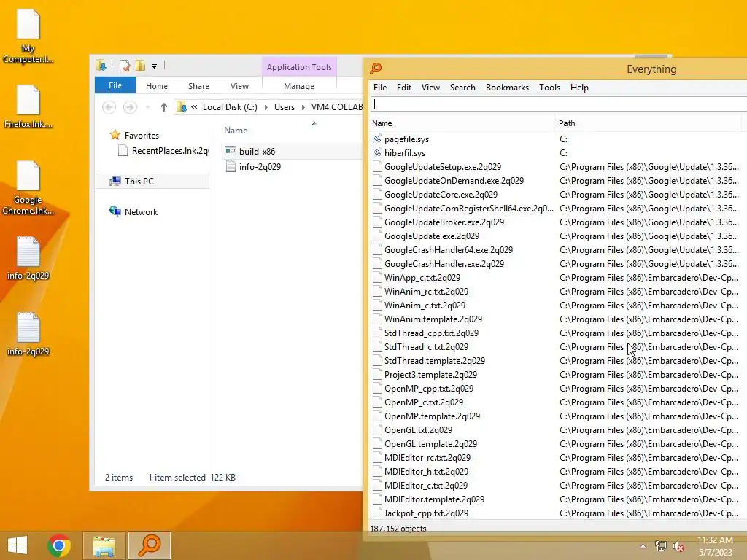Open Customize Quick Access Toolbar dropdown arrow
The width and height of the screenshot is (747, 560).
[155, 66]
